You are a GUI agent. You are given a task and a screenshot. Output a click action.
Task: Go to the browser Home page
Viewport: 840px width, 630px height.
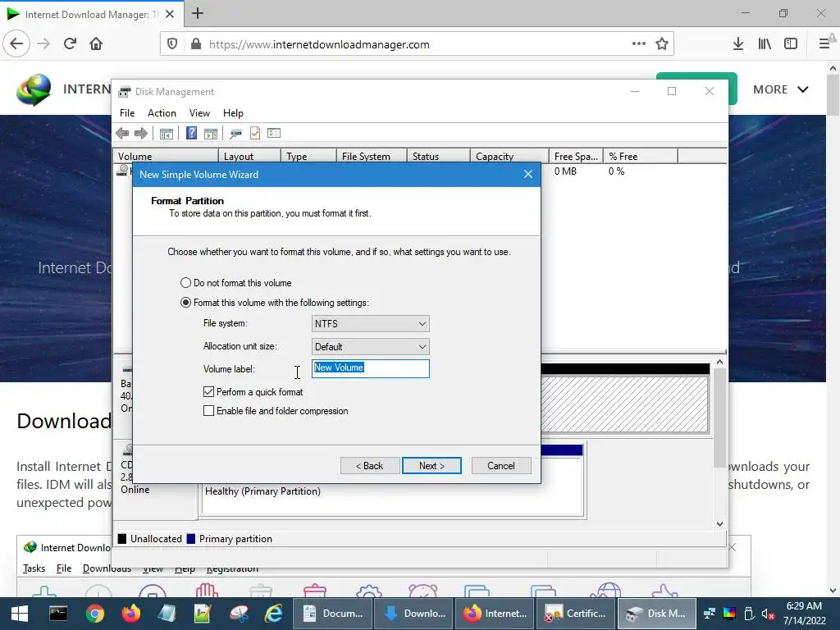(96, 44)
